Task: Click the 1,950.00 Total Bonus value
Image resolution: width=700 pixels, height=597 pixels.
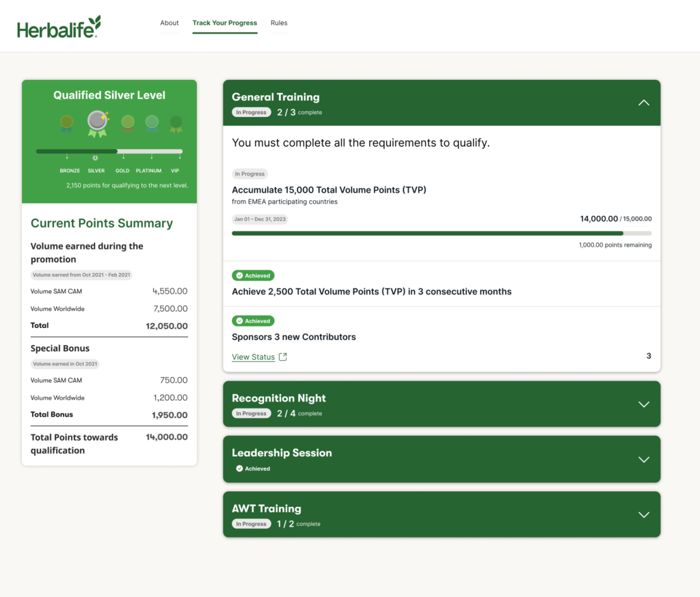Action: point(170,415)
